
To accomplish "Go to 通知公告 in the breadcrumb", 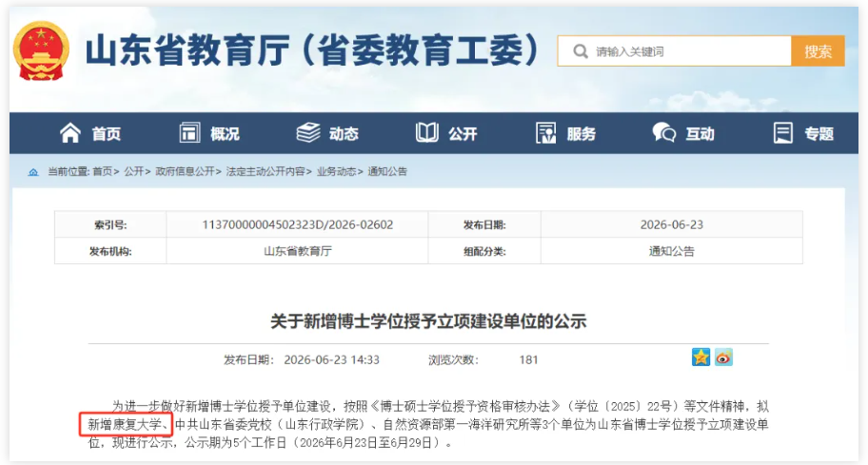I will click(387, 171).
